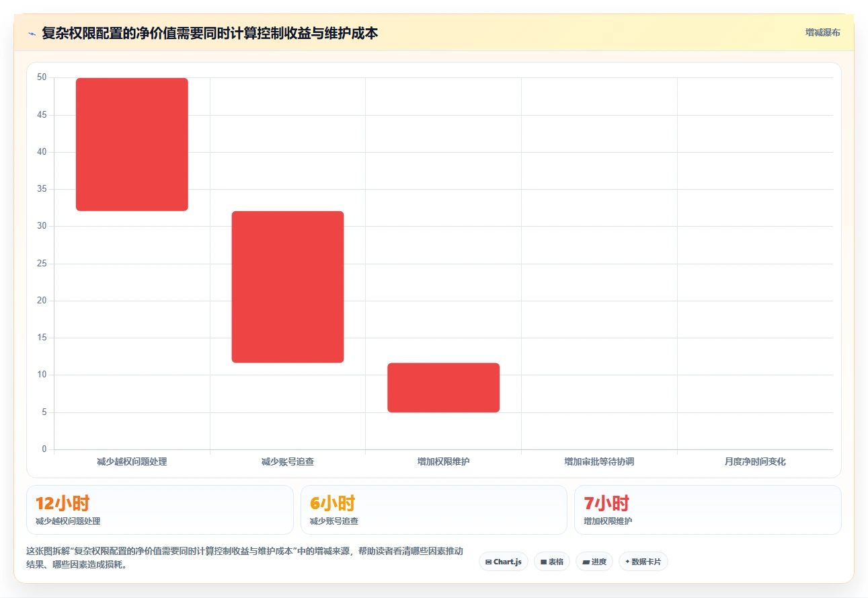Click y-axis value 10

(42, 375)
